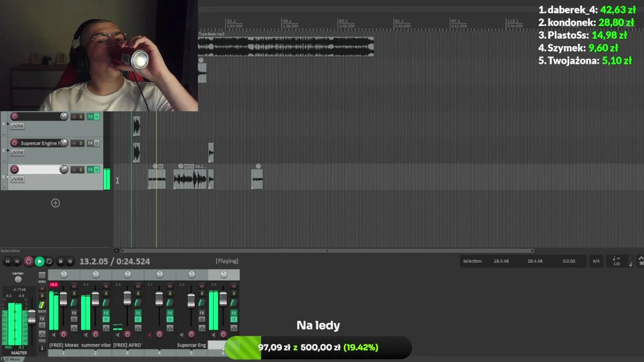644x362 pixels.
Task: Add a new track with plus icon
Action: click(55, 203)
